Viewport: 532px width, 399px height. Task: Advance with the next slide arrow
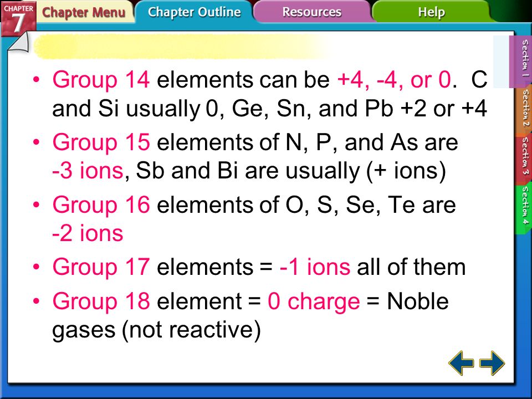[492, 363]
